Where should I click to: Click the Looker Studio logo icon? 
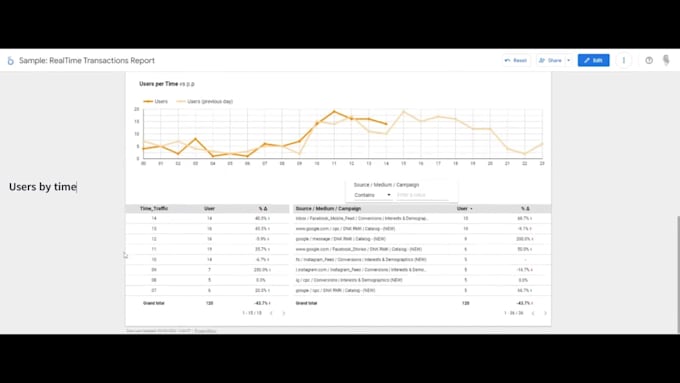[10, 61]
